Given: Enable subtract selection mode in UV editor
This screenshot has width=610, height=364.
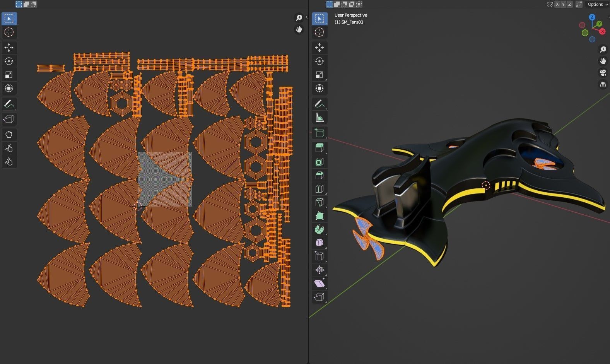Looking at the screenshot, I should pyautogui.click(x=34, y=4).
